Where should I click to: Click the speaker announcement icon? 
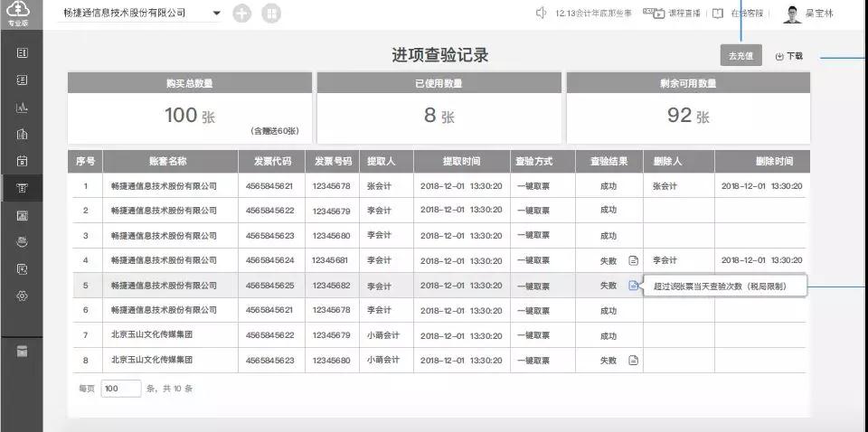coord(541,14)
